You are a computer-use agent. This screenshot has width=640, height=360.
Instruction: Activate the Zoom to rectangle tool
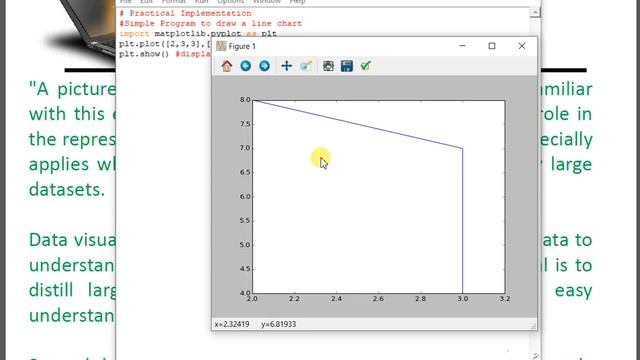tap(306, 66)
